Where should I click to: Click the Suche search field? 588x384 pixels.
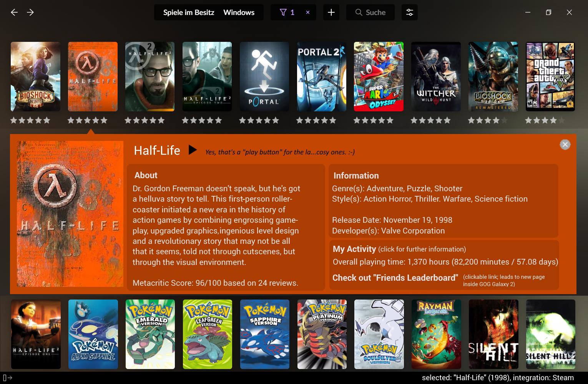point(370,12)
